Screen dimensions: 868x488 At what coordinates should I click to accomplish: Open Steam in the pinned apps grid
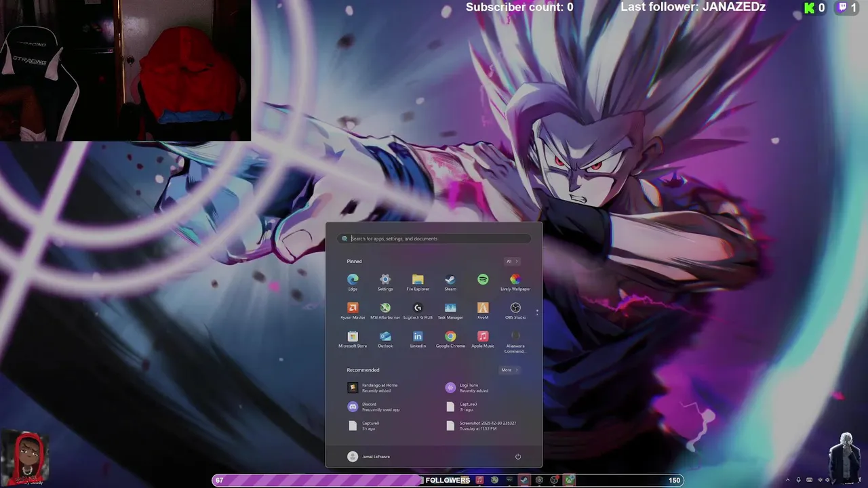(450, 282)
